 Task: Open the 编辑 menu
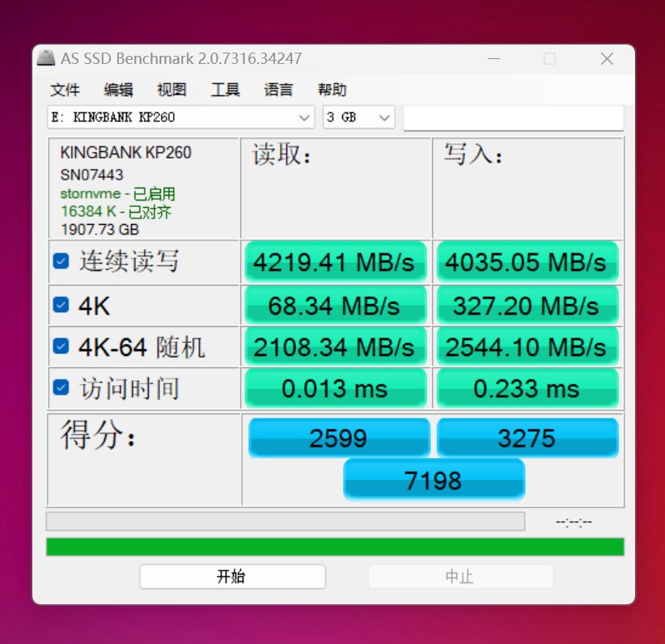tap(118, 90)
